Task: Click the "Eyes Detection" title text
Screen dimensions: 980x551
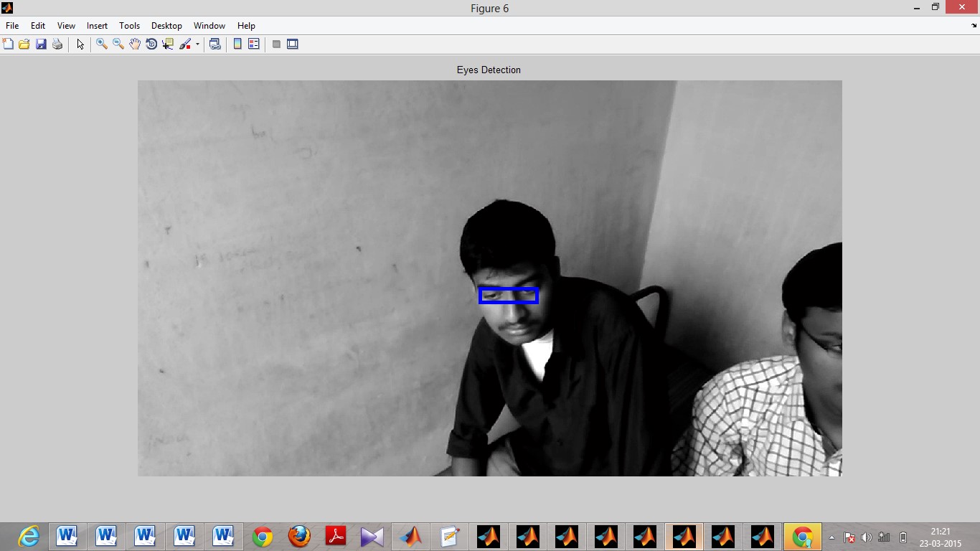Action: 489,70
